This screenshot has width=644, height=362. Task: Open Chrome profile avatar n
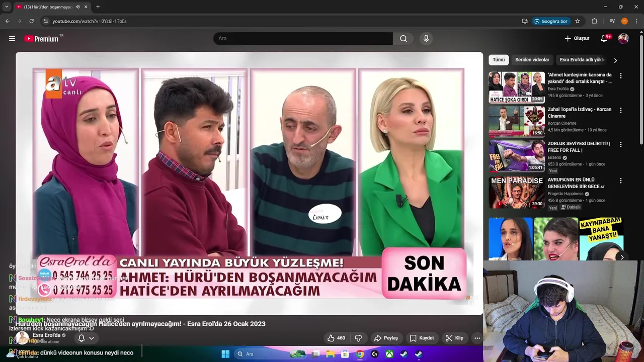pyautogui.click(x=624, y=21)
